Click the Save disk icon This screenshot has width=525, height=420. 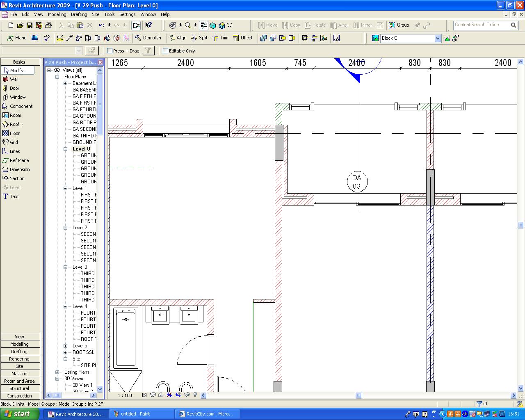[x=30, y=25]
